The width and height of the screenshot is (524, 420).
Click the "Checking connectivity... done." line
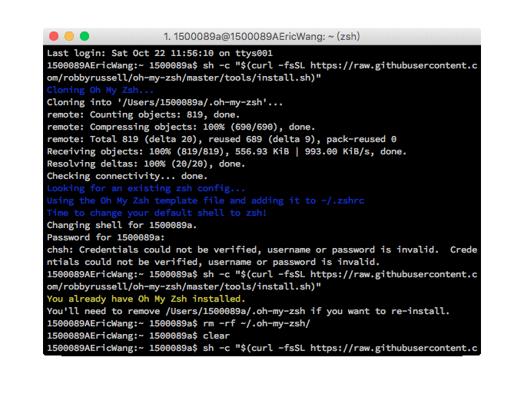[131, 176]
